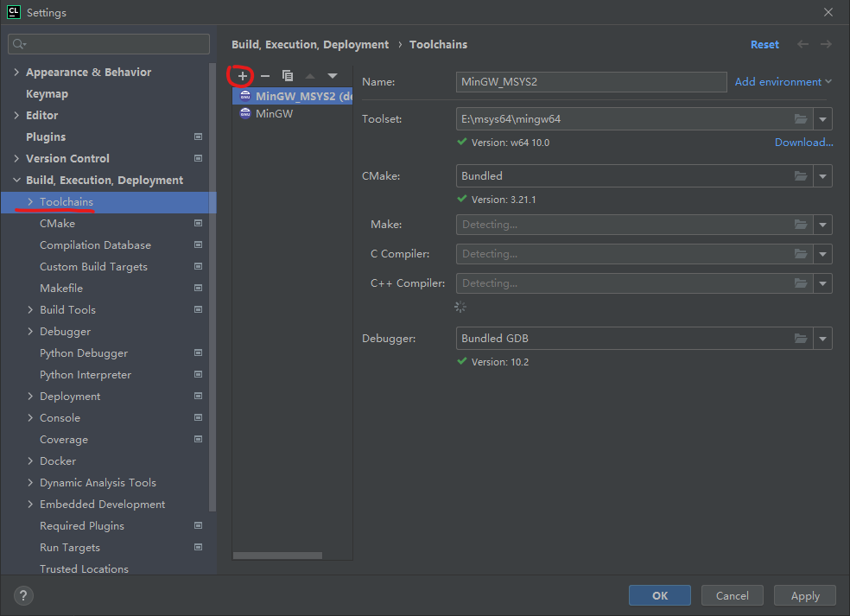This screenshot has height=616, width=850.
Task: Open Make dropdown arrow
Action: (x=823, y=225)
